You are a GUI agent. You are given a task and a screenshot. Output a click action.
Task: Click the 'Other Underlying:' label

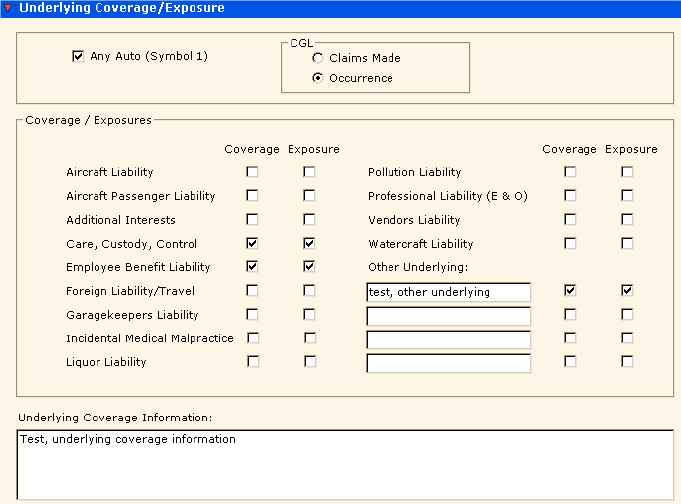coord(418,267)
